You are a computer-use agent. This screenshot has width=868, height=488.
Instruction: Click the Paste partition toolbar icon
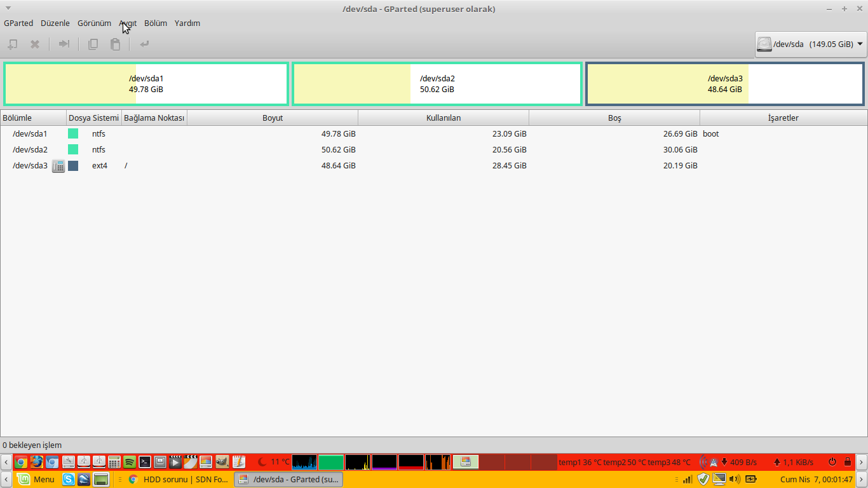pyautogui.click(x=115, y=44)
